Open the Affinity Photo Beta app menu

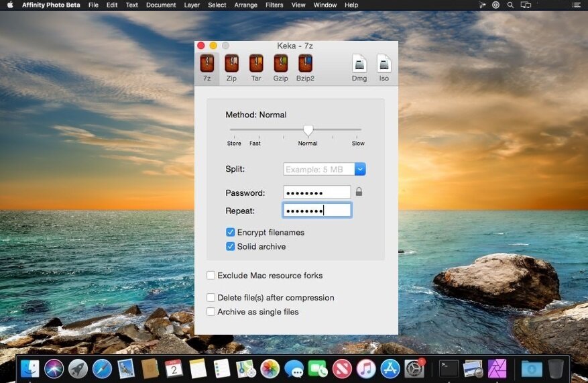pyautogui.click(x=51, y=5)
